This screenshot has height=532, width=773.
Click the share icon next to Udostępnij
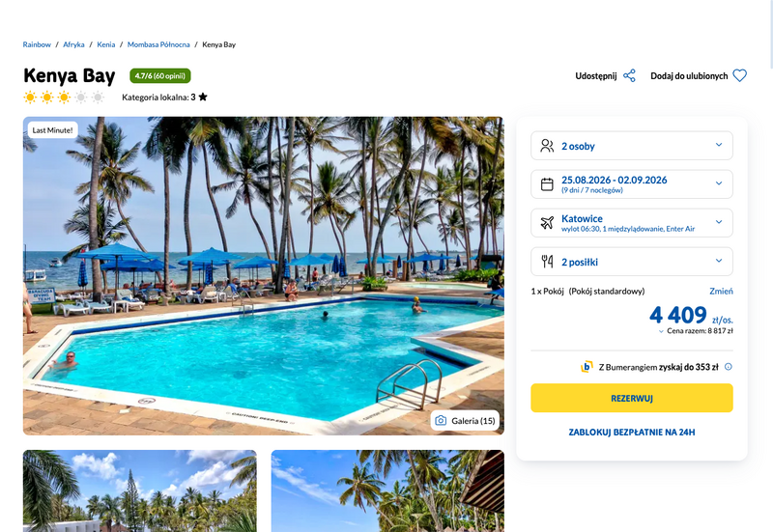[629, 76]
